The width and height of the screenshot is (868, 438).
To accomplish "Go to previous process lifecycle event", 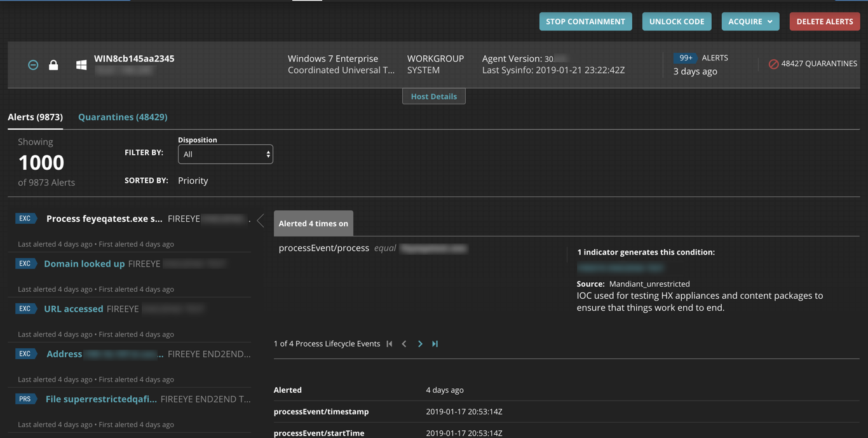I will (x=404, y=344).
